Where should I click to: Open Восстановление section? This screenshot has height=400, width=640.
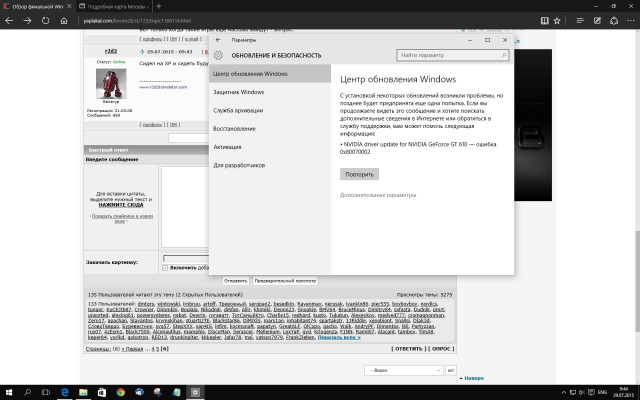(270, 129)
